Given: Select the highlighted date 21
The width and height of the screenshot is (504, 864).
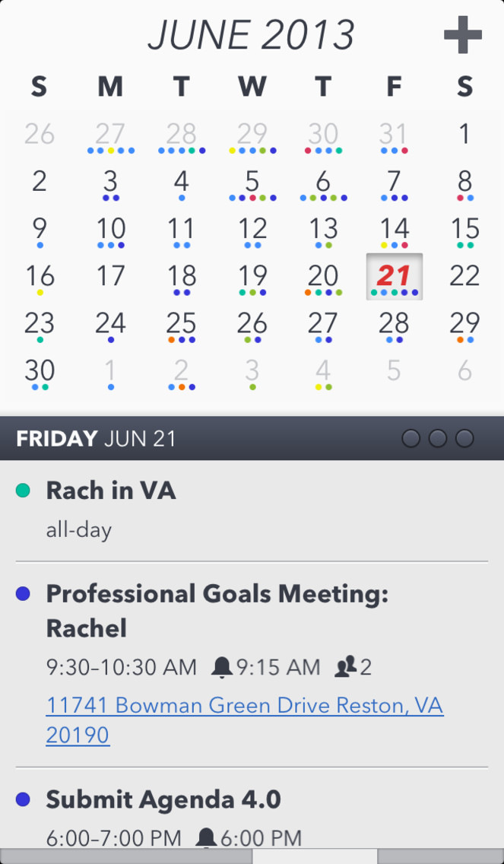Looking at the screenshot, I should (x=395, y=277).
